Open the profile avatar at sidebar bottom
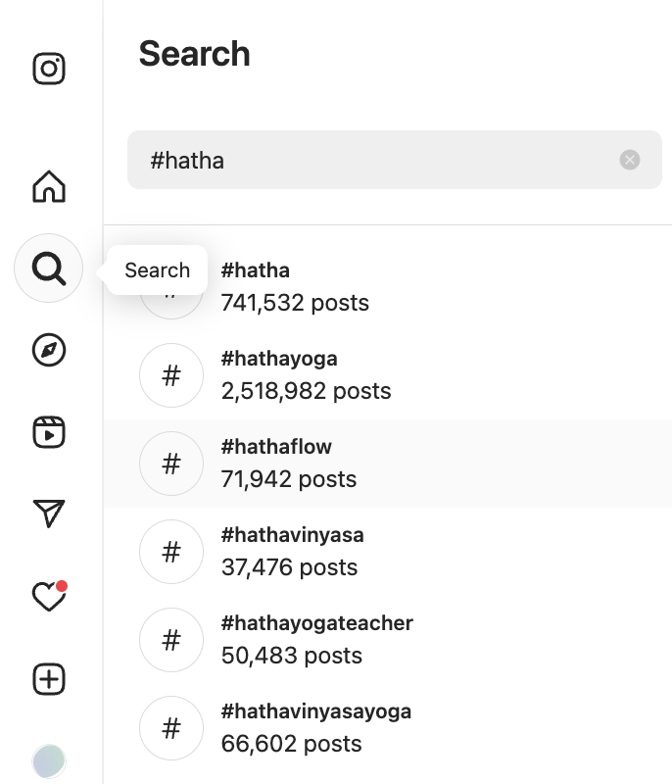 (x=49, y=761)
